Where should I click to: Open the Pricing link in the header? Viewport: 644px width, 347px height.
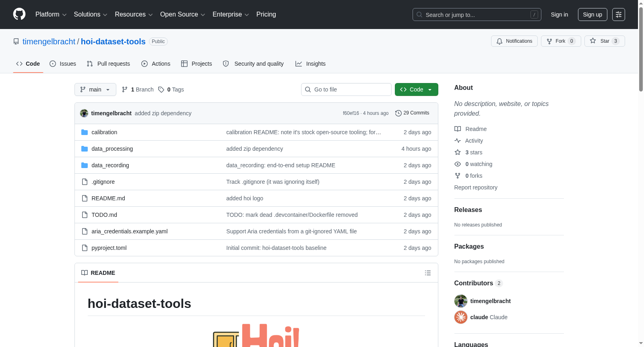point(266,15)
